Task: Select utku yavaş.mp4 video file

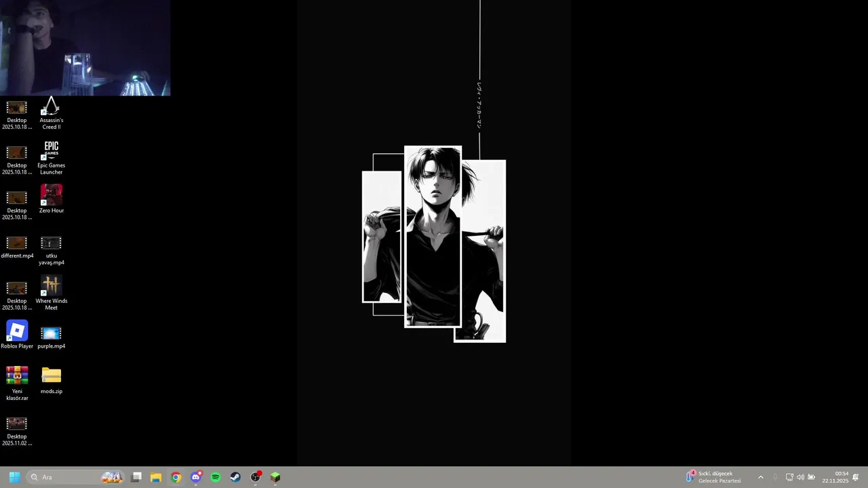Action: tap(51, 249)
